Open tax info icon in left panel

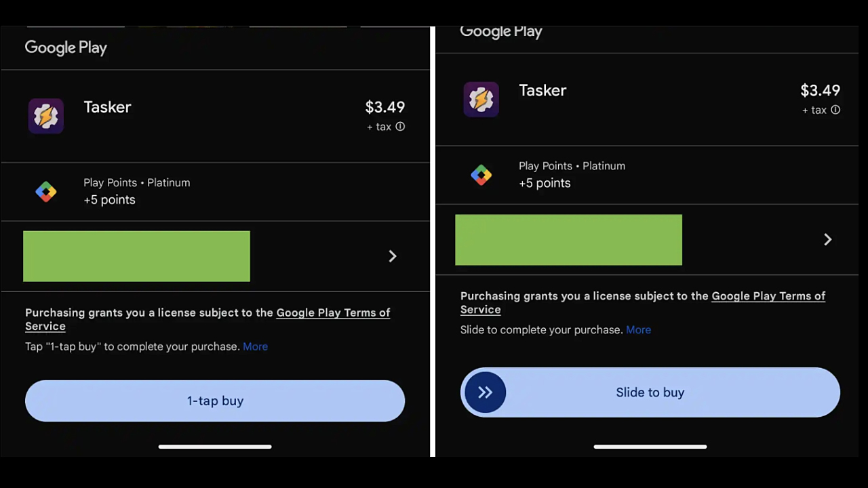[400, 127]
